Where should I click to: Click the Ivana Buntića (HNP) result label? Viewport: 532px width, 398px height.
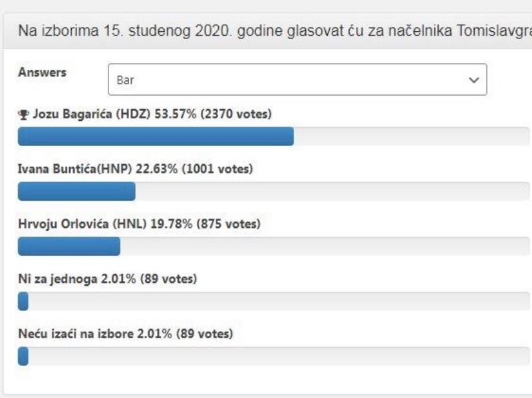(136, 169)
